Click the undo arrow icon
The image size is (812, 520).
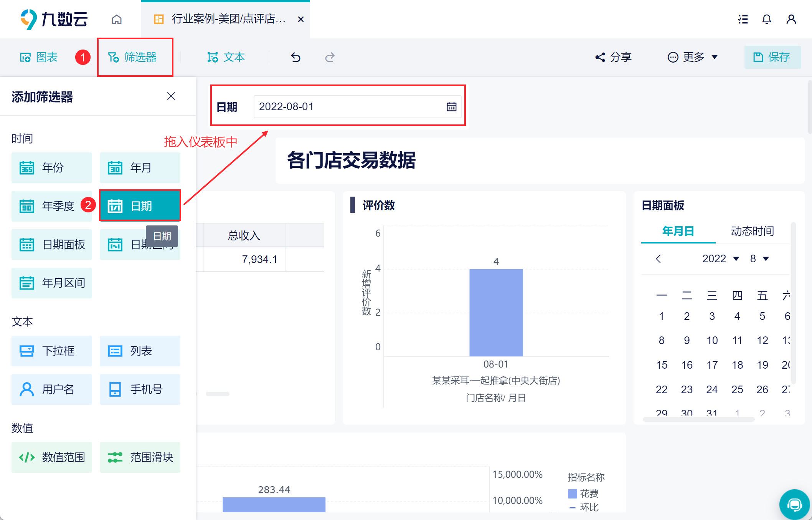tap(295, 57)
